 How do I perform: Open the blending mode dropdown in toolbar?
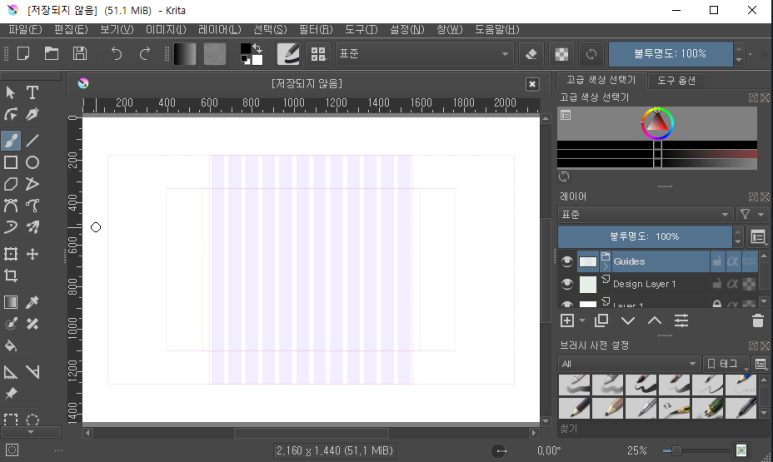(425, 54)
